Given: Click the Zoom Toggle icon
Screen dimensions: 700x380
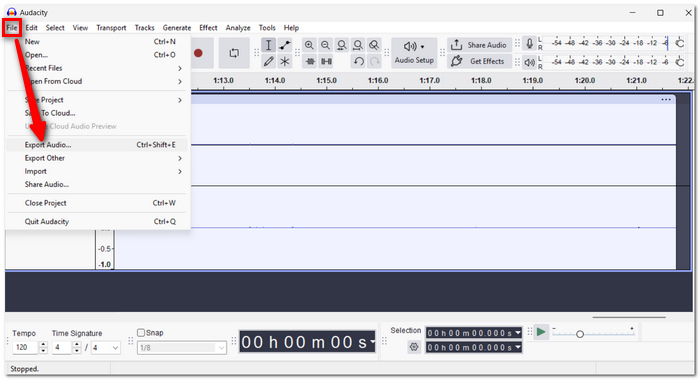Looking at the screenshot, I should 374,45.
